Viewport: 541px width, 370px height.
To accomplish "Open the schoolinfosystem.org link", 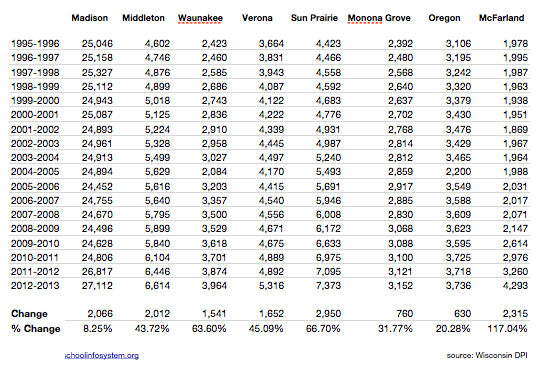I will [102, 356].
